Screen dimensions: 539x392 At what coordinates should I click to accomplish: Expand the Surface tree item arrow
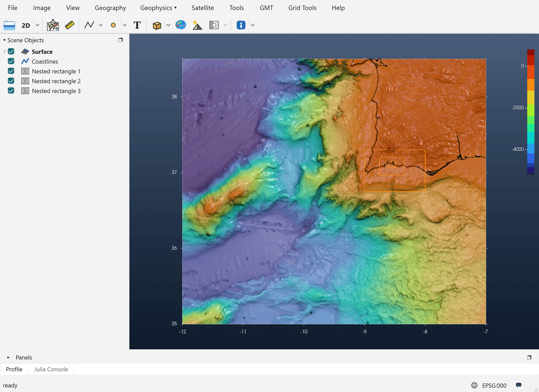[4, 51]
